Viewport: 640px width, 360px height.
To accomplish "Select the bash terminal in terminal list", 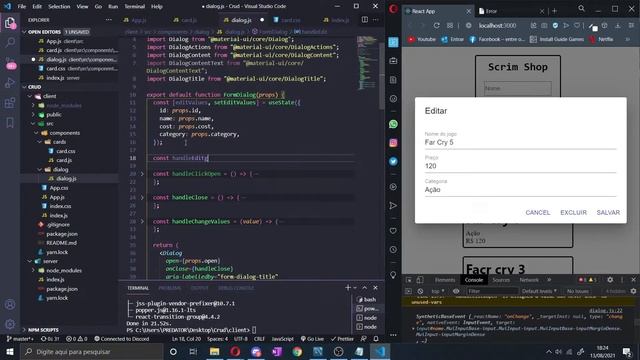I will point(367,300).
